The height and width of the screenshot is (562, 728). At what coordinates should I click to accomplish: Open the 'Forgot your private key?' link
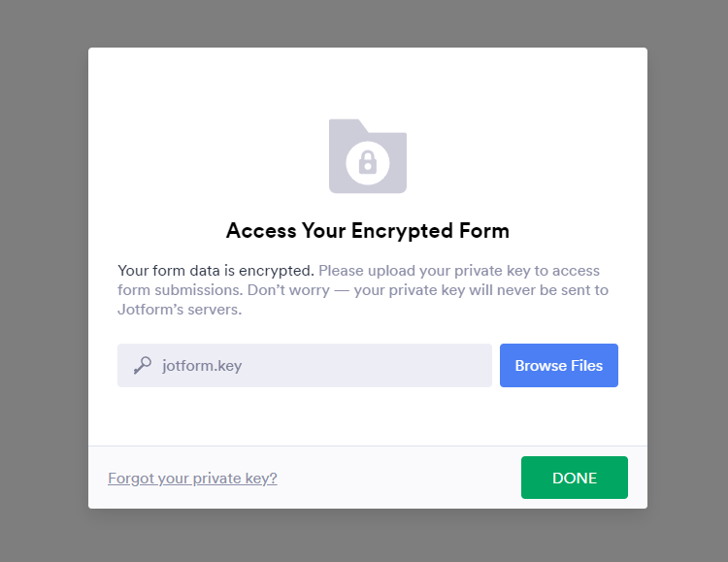pos(192,478)
